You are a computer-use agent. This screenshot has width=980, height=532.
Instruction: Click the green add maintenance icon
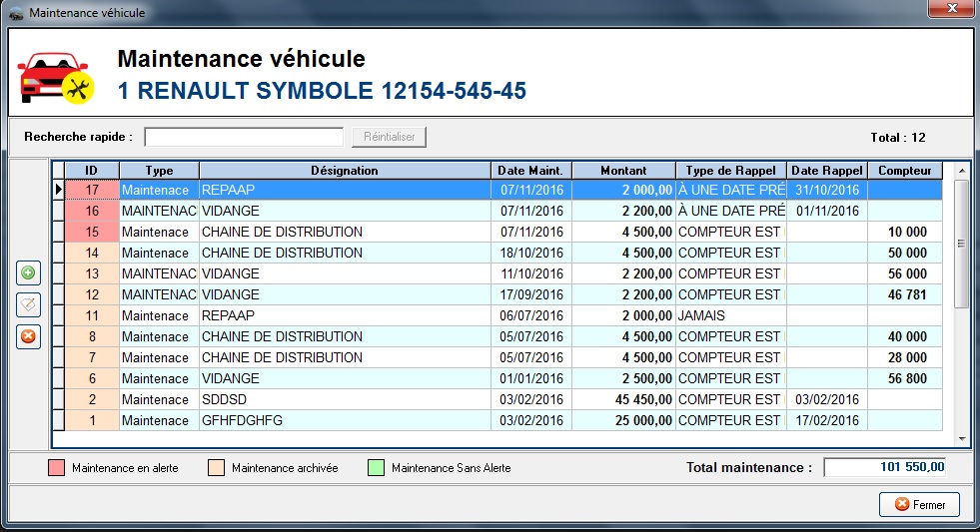click(28, 272)
